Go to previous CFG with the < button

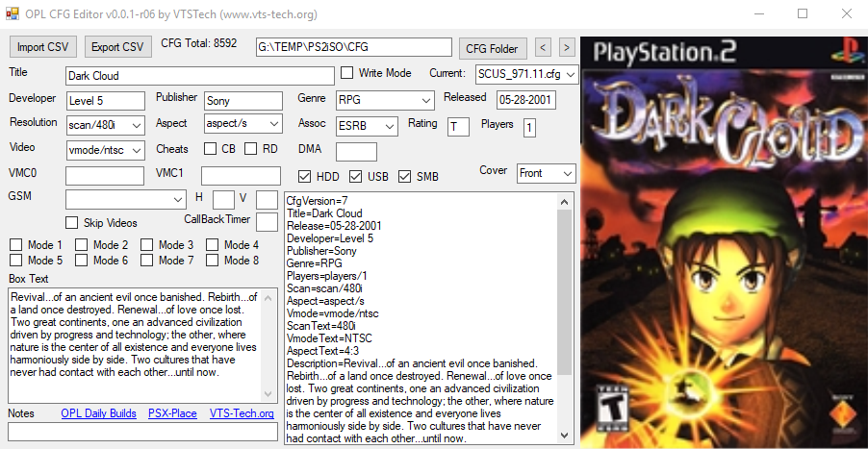tap(543, 48)
